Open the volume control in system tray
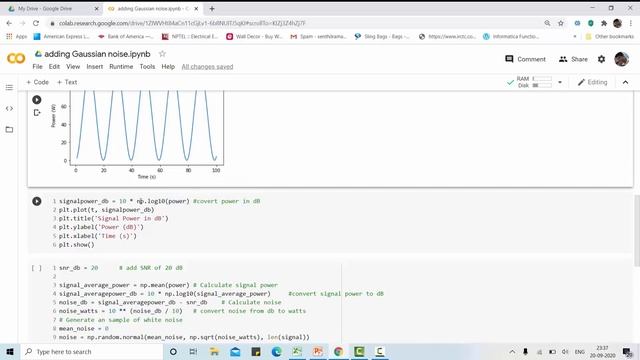Viewport: 640px width, 360px height. click(x=565, y=351)
